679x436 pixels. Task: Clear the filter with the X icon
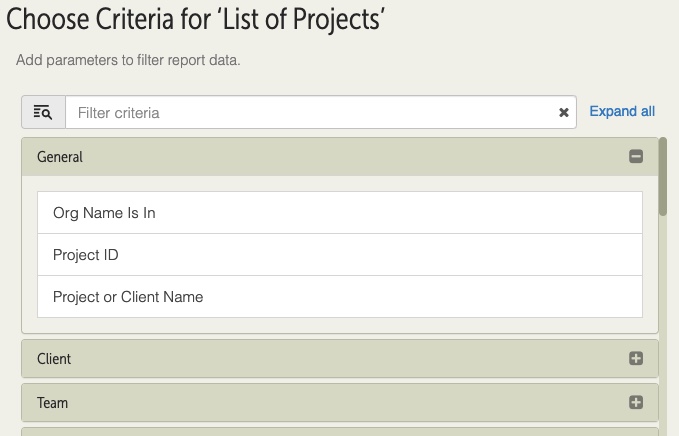click(563, 113)
